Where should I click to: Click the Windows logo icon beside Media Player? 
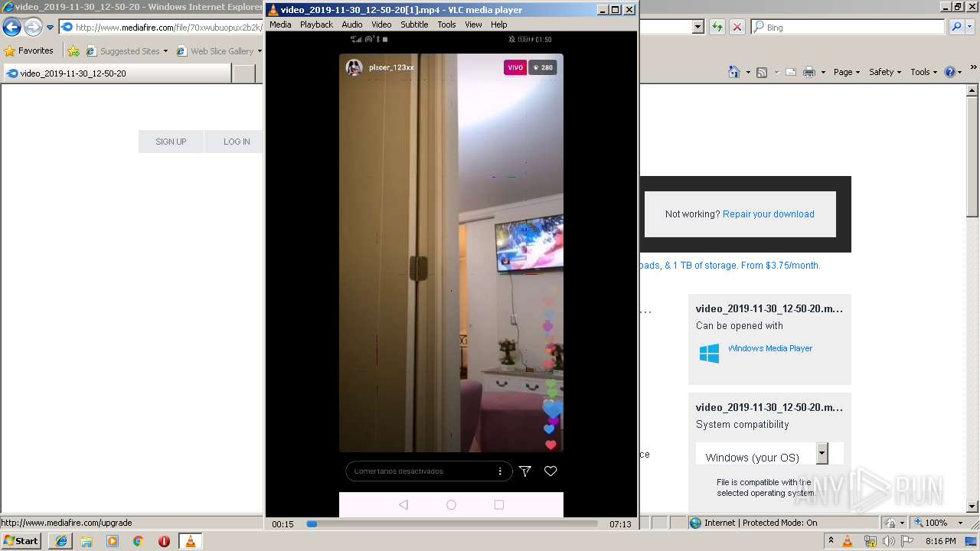click(709, 353)
